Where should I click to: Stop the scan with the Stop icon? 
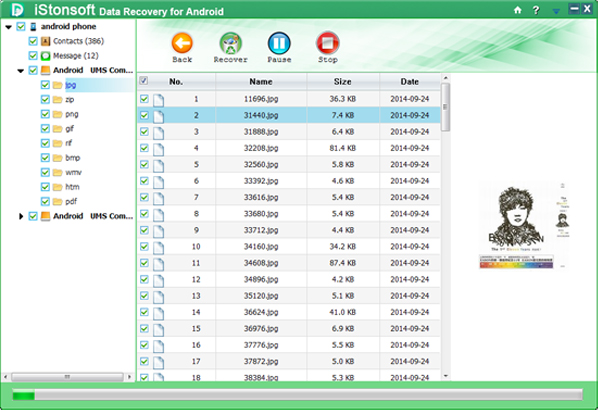coord(327,45)
